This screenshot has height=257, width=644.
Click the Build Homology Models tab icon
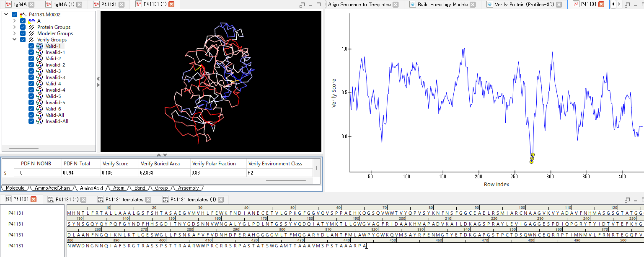[x=412, y=5]
